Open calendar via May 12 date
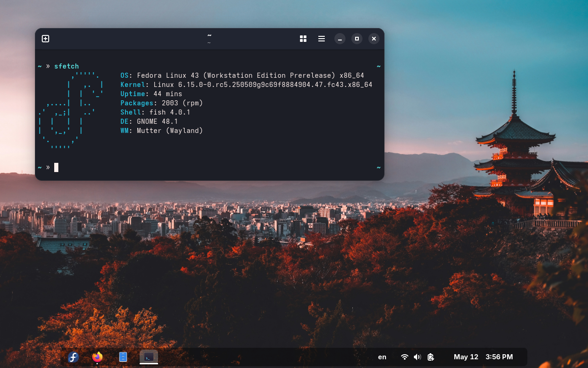This screenshot has height=368, width=588. click(466, 357)
